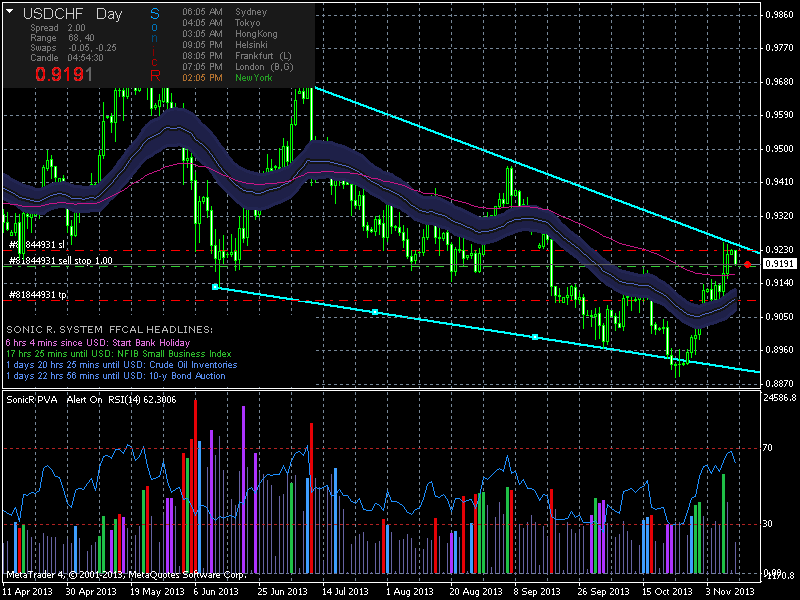
Task: Click the white triangle beside USDCHF title
Action: (10, 11)
